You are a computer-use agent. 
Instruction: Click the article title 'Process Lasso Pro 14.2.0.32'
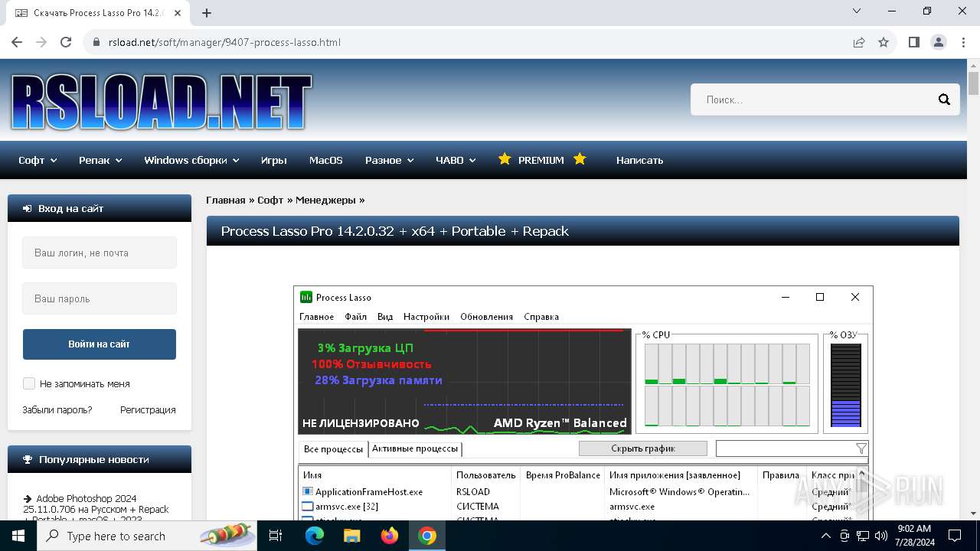click(x=395, y=231)
